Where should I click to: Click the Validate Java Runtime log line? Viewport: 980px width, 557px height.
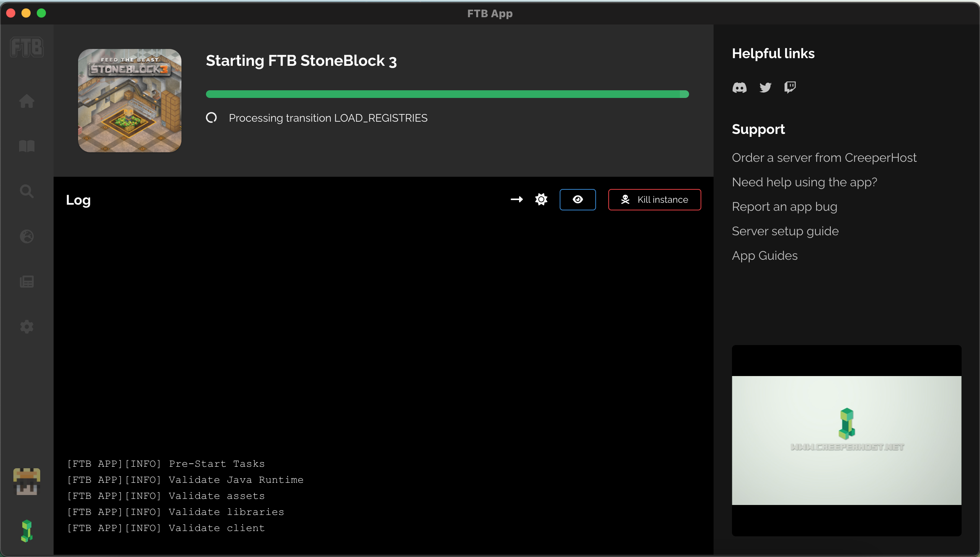[x=185, y=480]
